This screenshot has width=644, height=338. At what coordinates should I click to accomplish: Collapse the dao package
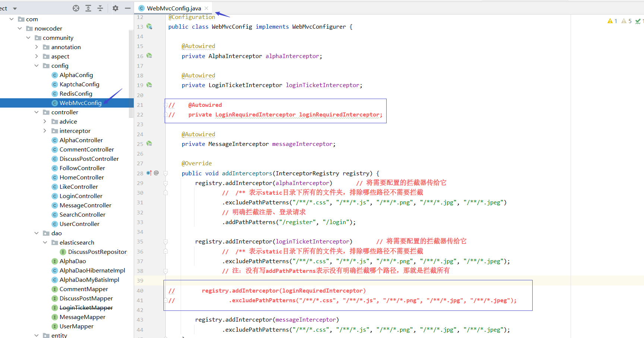(37, 233)
